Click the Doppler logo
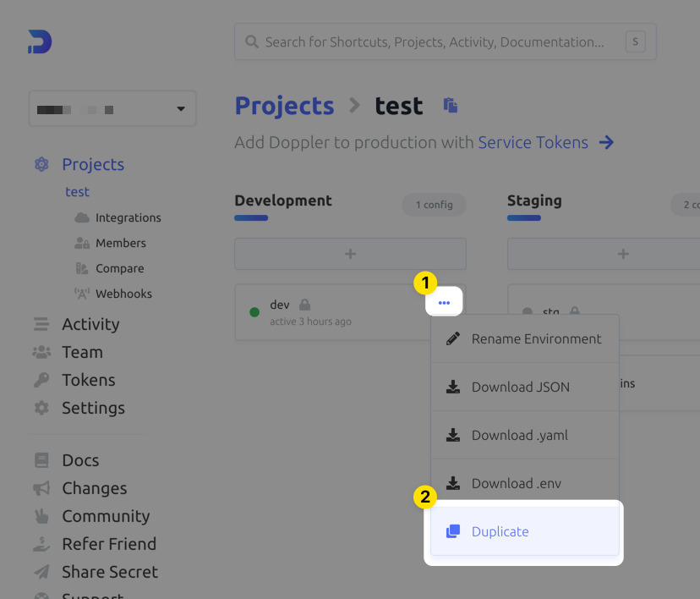700x599 pixels. [x=40, y=41]
